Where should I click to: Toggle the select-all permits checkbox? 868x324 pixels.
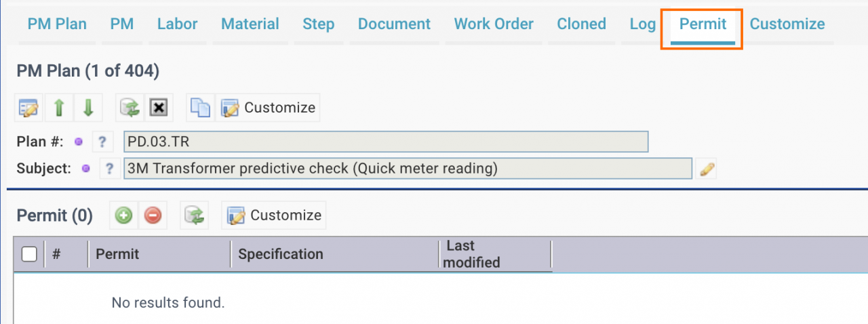[29, 254]
